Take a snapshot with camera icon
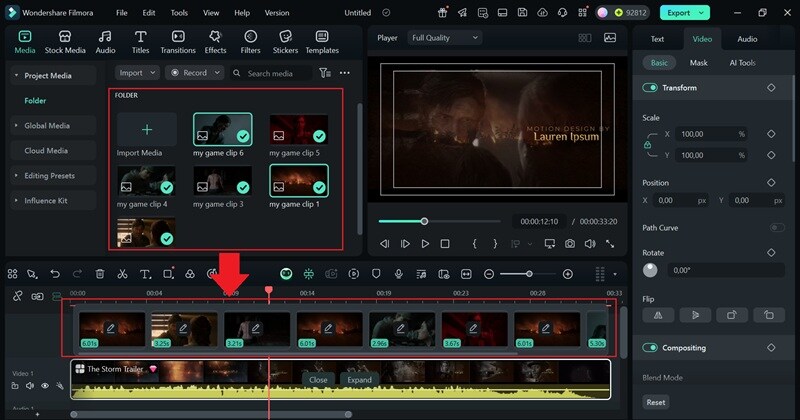 pos(570,244)
